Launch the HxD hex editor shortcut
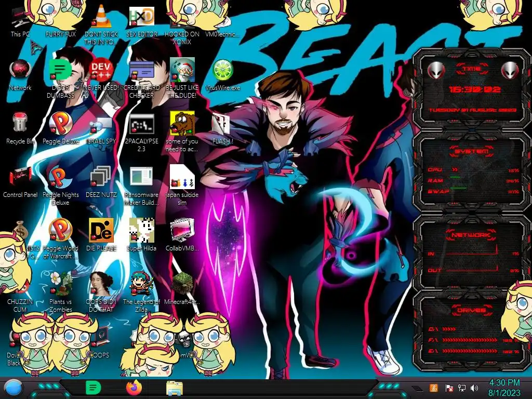 pos(141,17)
